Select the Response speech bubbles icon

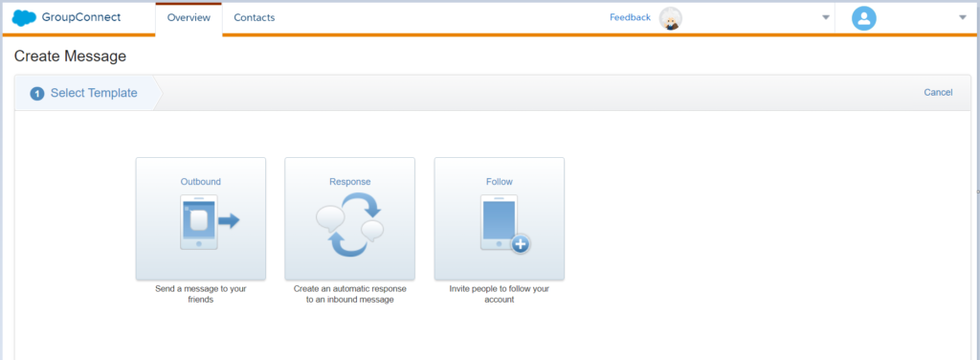pyautogui.click(x=350, y=224)
